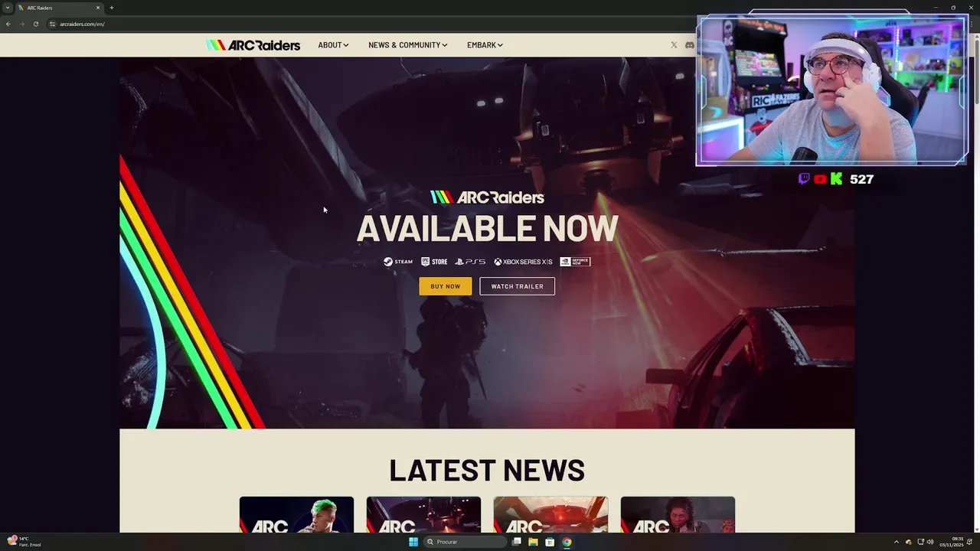Show hidden system tray icons

click(x=897, y=542)
